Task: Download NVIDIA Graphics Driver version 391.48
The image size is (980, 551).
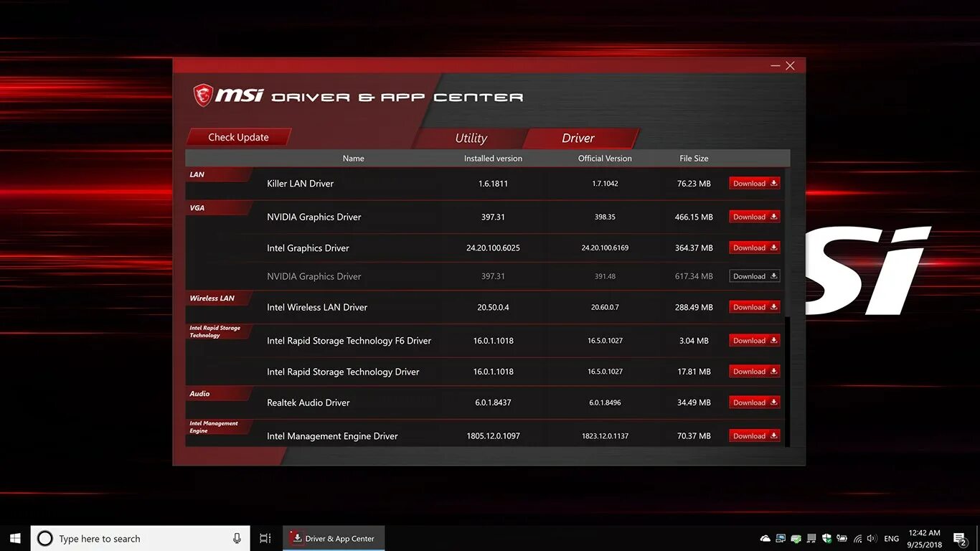Action: 755,276
